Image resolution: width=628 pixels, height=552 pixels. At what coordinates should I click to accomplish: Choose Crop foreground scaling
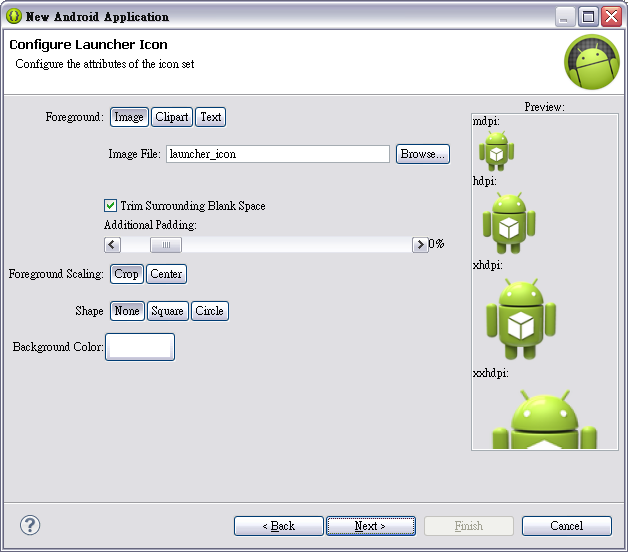[x=127, y=274]
